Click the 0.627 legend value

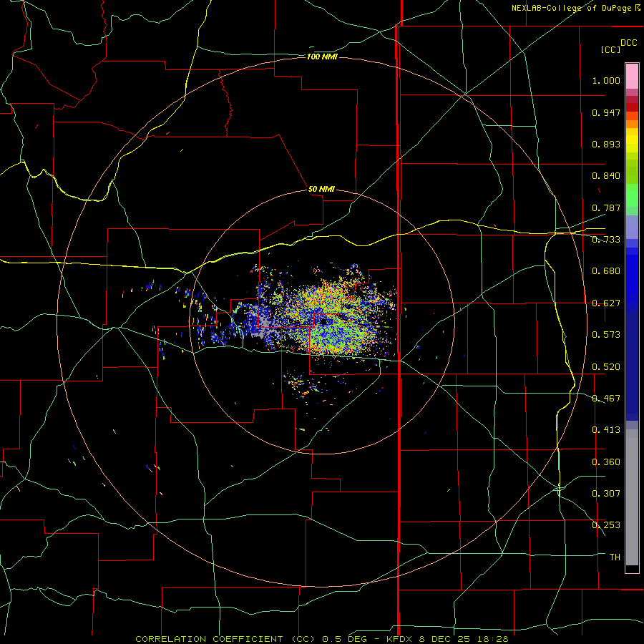point(606,303)
